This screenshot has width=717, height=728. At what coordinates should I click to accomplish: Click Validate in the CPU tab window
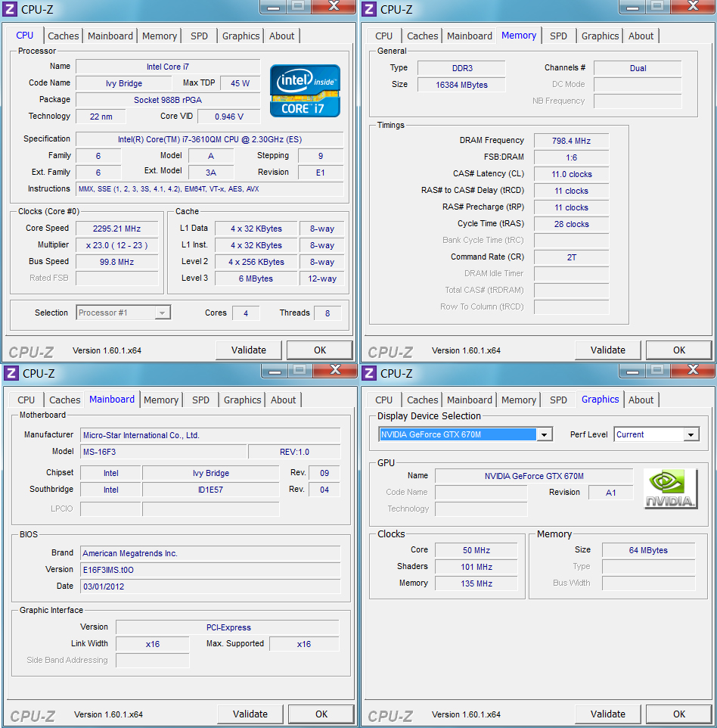pos(249,350)
